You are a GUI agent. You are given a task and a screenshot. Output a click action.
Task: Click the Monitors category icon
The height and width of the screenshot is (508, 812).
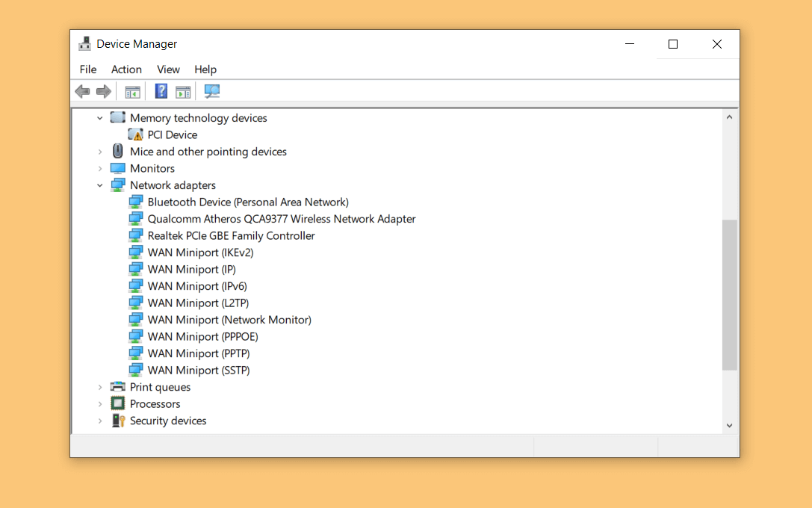[x=118, y=168]
